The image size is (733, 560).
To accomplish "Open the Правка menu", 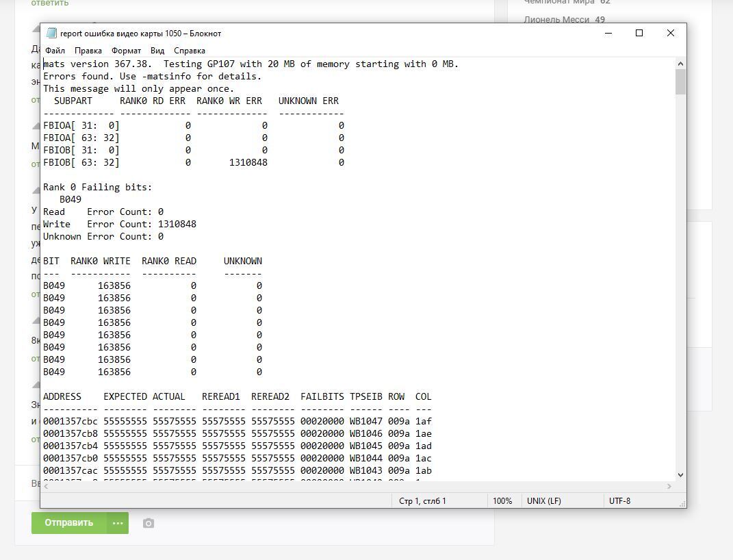I will click(88, 51).
